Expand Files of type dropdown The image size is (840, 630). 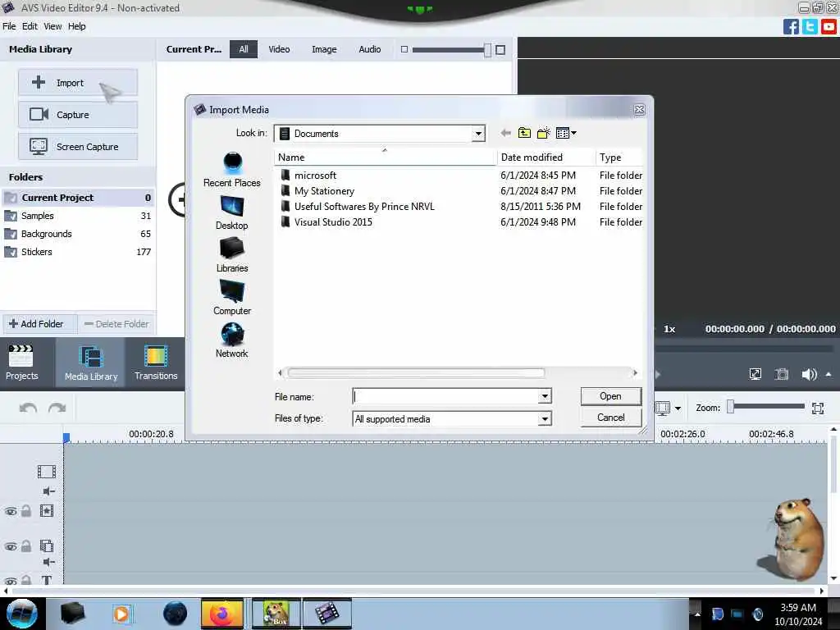(545, 419)
